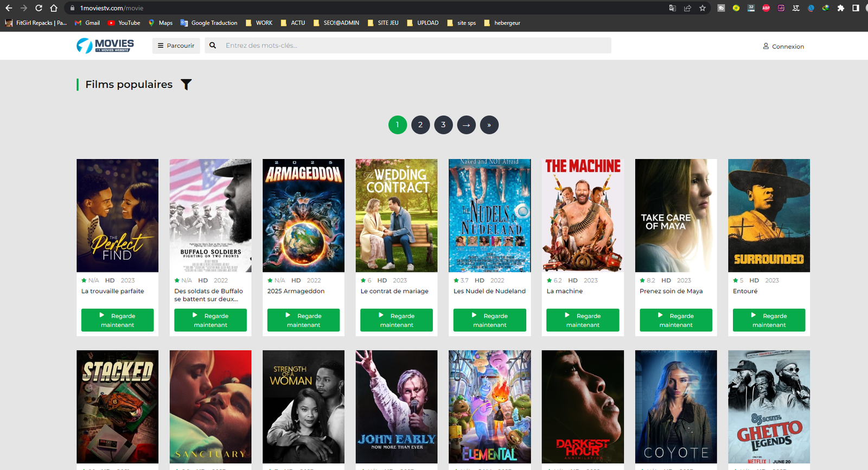Image resolution: width=868 pixels, height=470 pixels.
Task: Reload the page with the browser refresh icon
Action: pos(39,8)
